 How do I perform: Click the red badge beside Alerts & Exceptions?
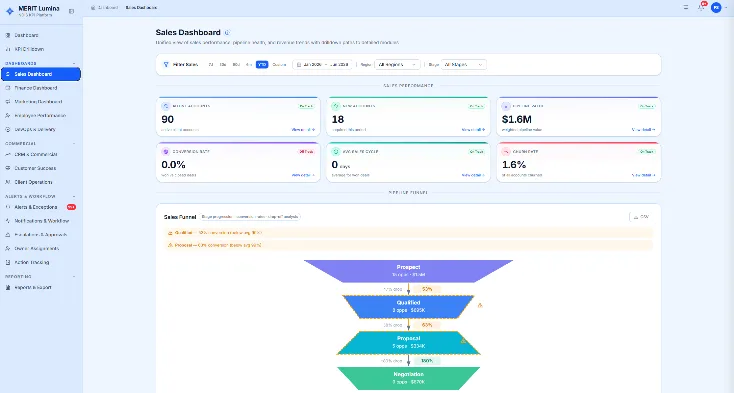[71, 207]
